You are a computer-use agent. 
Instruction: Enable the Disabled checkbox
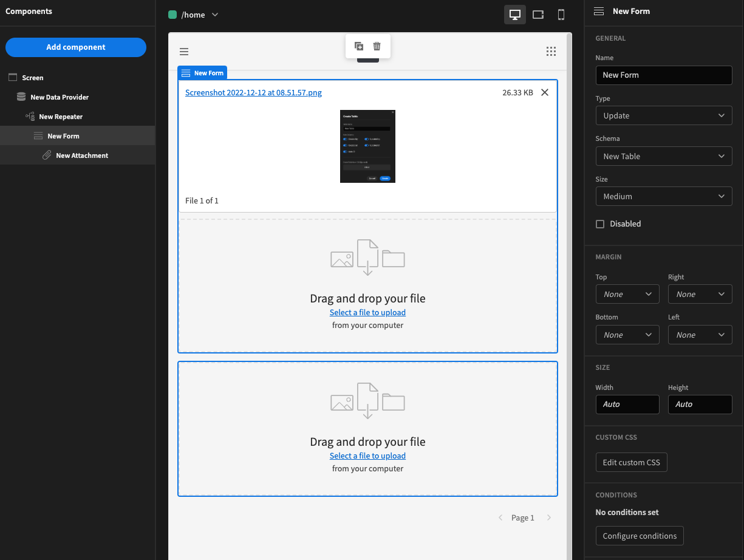600,224
